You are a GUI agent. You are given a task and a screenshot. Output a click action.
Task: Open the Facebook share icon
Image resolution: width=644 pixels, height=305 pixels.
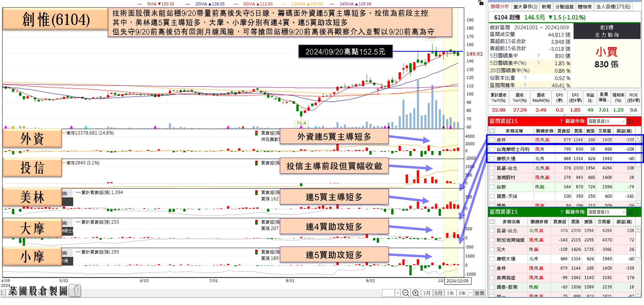click(75, 290)
